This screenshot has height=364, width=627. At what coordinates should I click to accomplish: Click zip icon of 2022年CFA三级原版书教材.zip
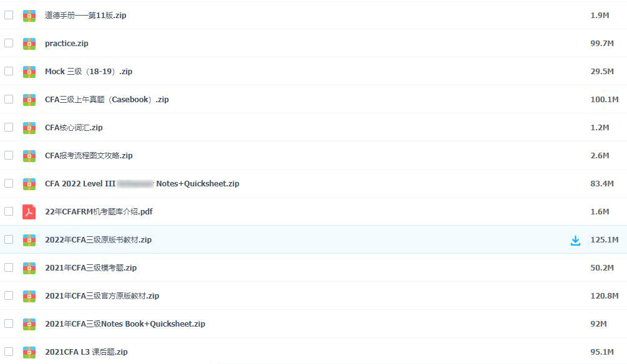[29, 240]
